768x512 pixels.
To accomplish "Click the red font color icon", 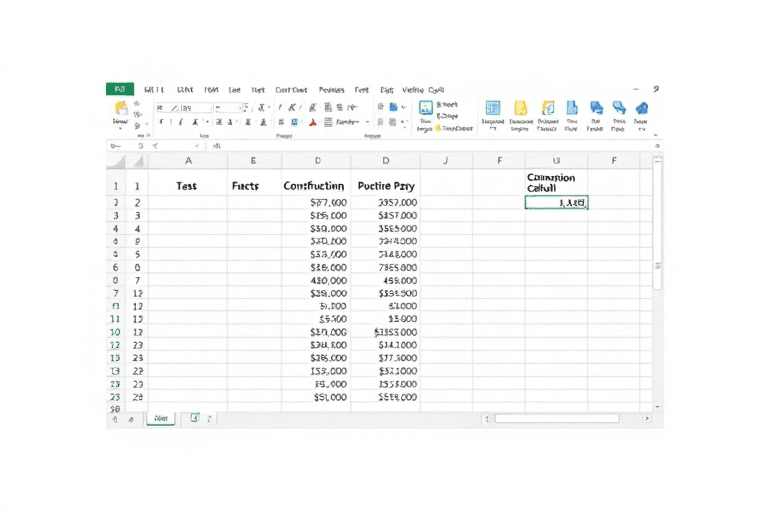I will [x=313, y=123].
